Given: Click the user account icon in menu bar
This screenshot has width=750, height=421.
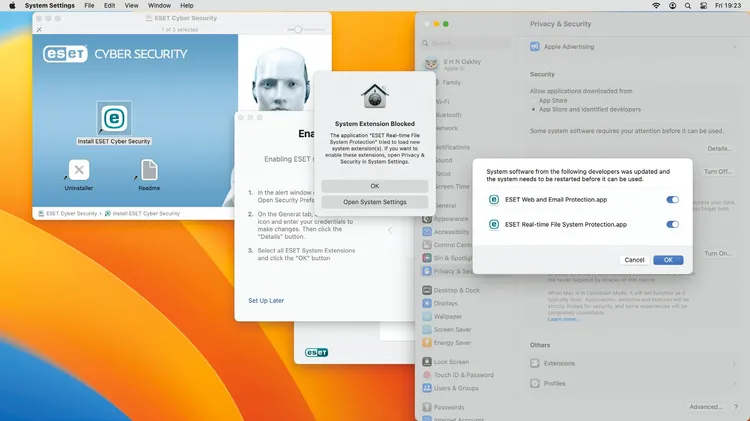Looking at the screenshot, I should [x=673, y=6].
